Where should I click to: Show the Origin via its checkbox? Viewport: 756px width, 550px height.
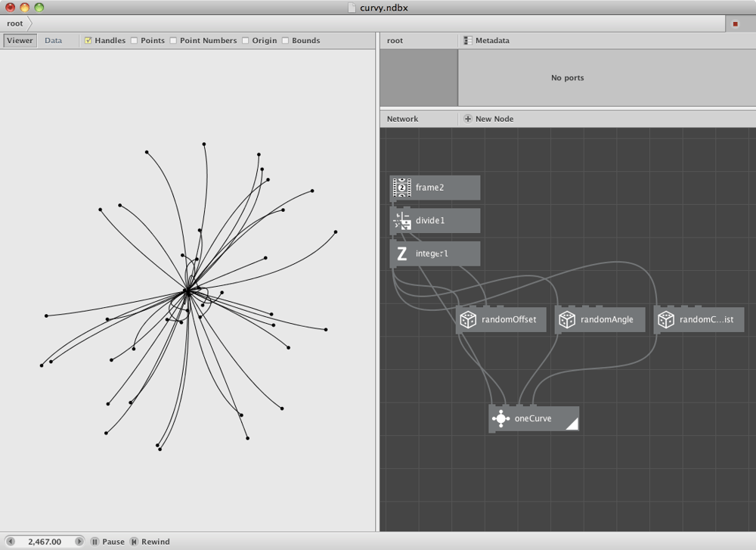pos(246,41)
